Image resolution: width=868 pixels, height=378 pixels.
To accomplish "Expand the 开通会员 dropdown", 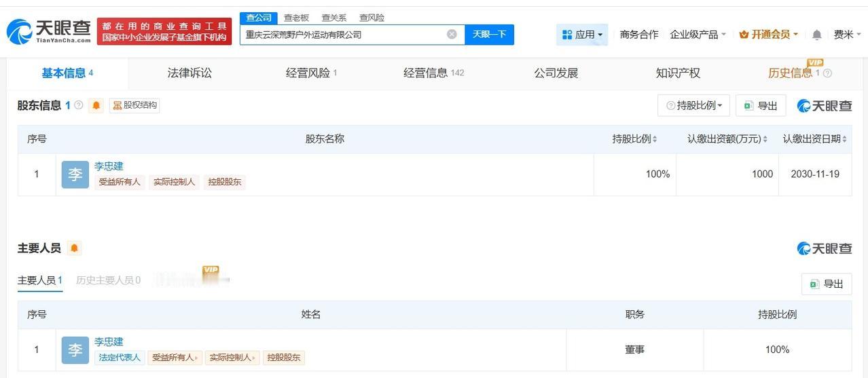I will click(x=769, y=34).
